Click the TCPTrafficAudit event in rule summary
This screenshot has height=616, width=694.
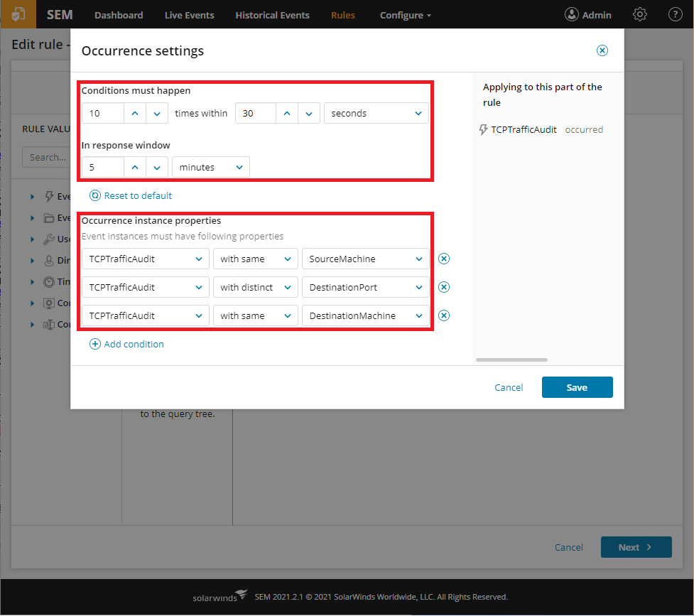524,130
